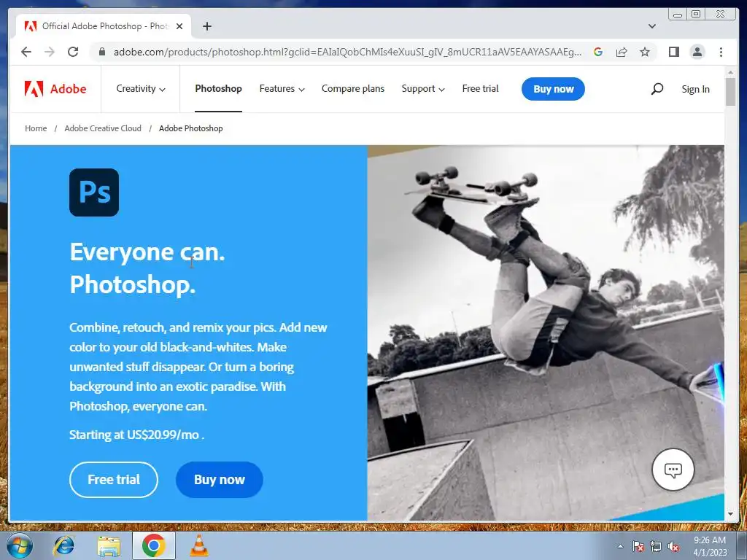Expand the Support dropdown
This screenshot has height=560, width=747.
422,88
